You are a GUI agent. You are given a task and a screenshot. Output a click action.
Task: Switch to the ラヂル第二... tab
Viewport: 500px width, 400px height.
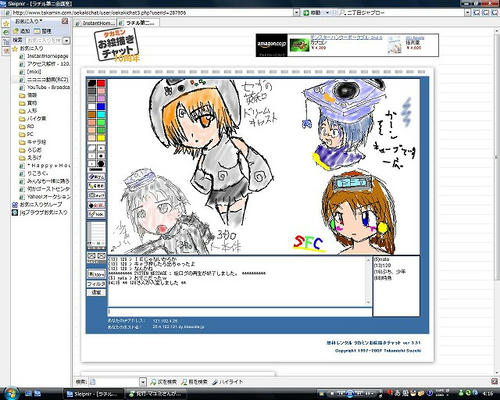[137, 23]
